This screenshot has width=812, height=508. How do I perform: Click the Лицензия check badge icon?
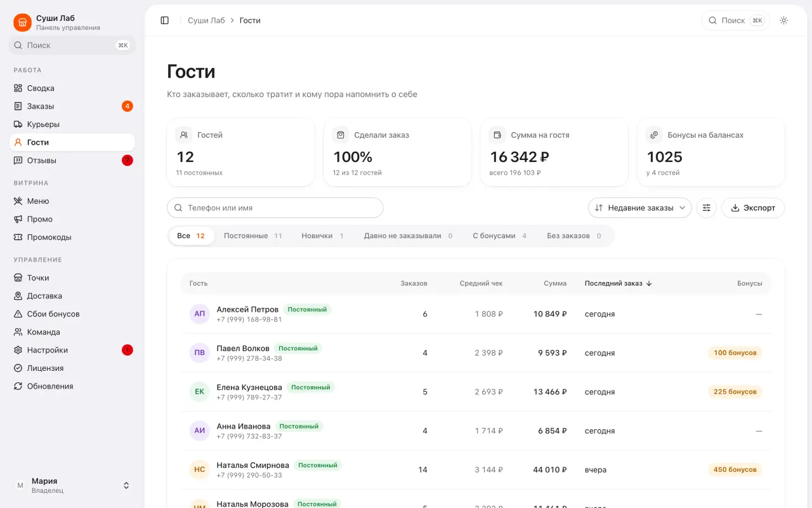point(18,368)
